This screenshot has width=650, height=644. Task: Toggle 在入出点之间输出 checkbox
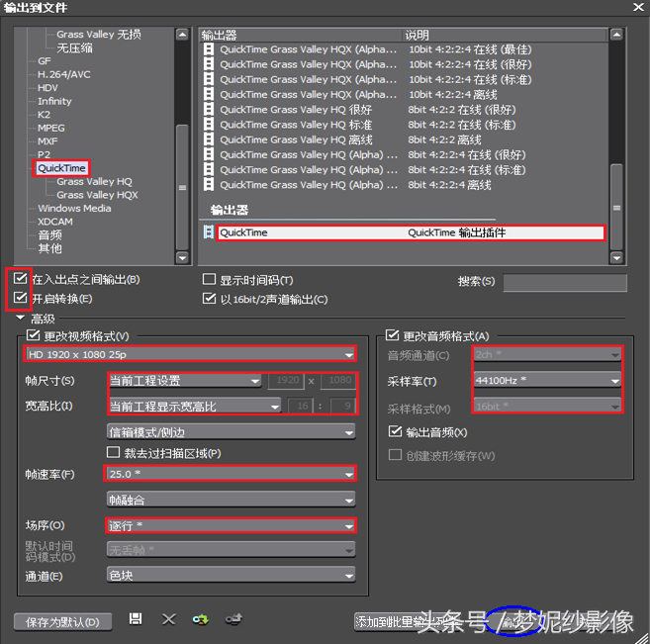coord(22,280)
